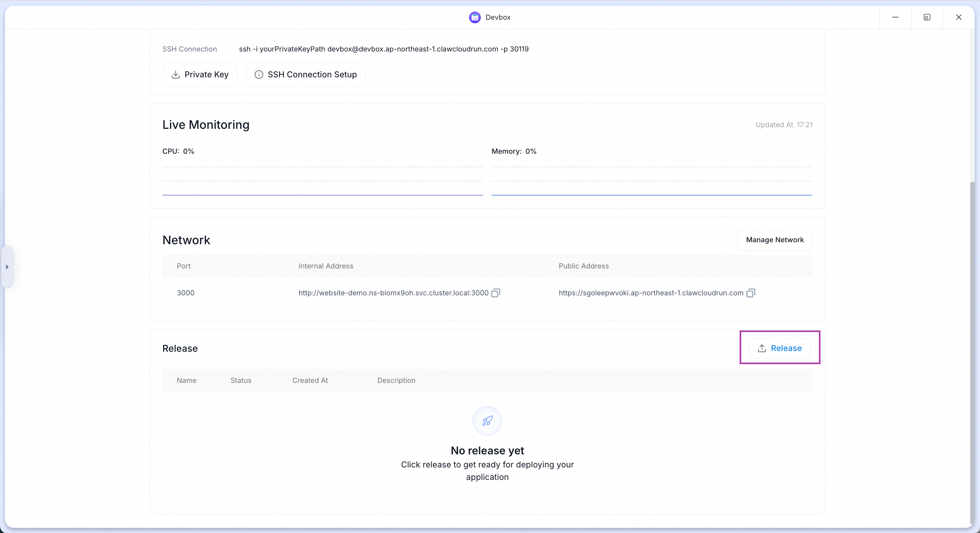Click the Memory: 0% label
The height and width of the screenshot is (533, 980).
point(514,151)
